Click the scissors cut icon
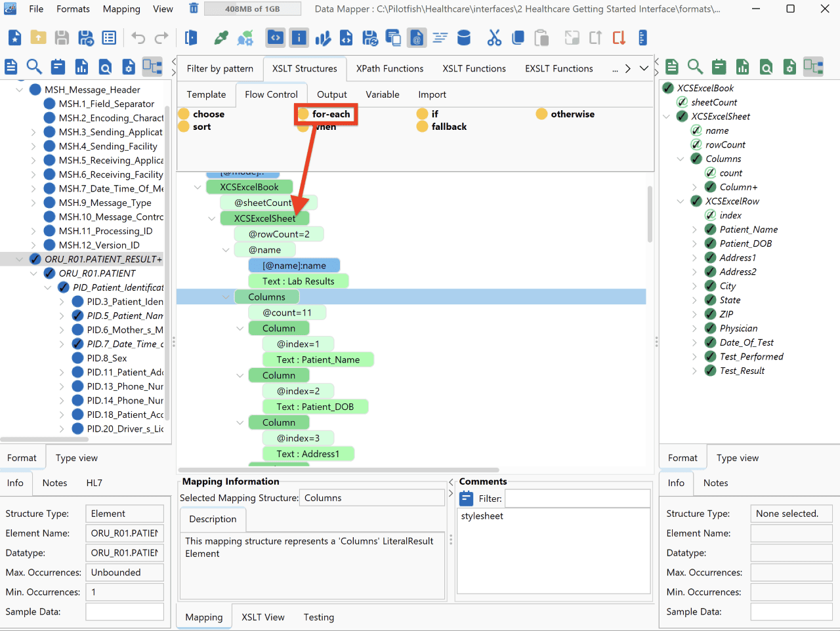This screenshot has width=840, height=631. (x=494, y=38)
